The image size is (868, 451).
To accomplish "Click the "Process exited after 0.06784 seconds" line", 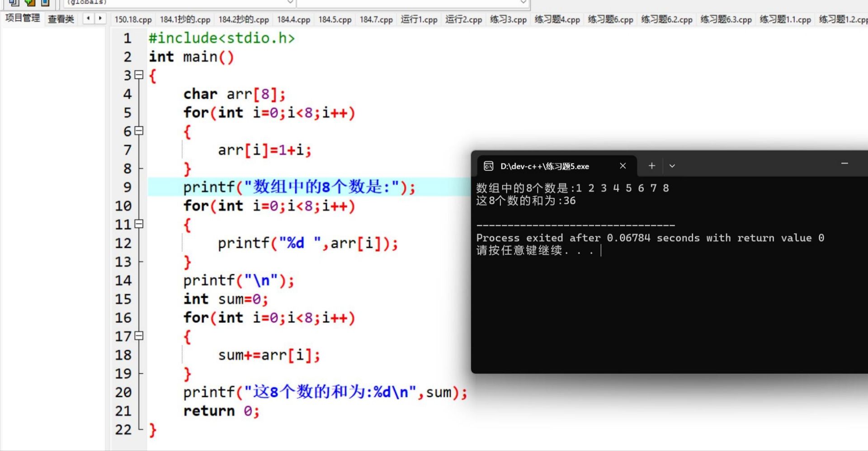I will pos(650,238).
